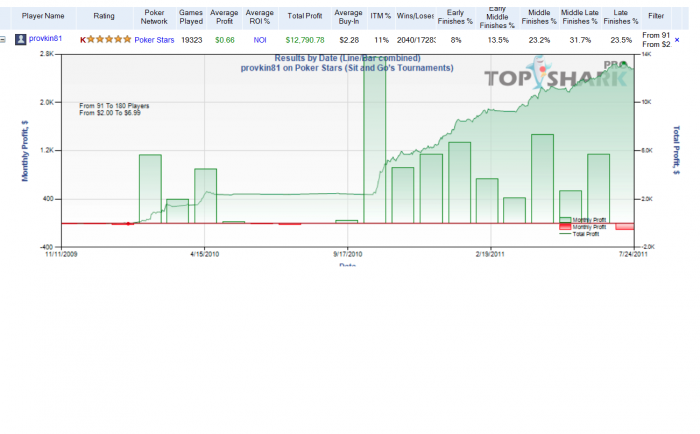Click the Total Profit legend line
The height and width of the screenshot is (434, 700).
click(x=565, y=234)
